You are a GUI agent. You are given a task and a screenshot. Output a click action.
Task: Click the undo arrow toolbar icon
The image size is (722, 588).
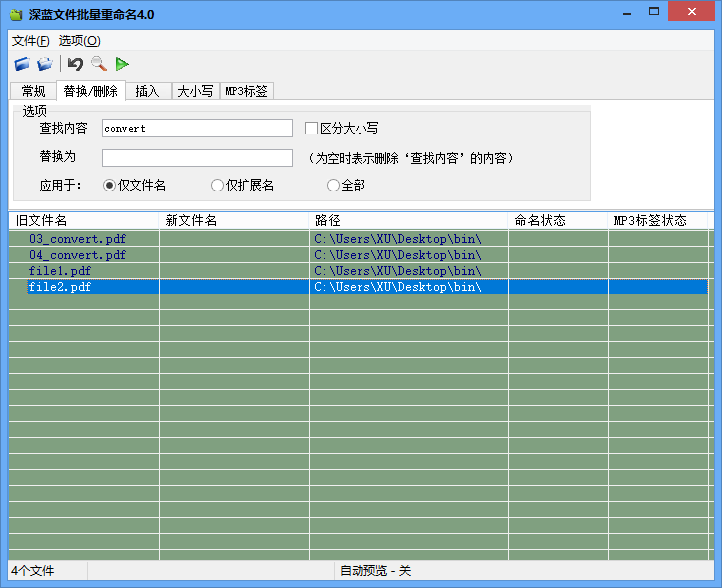click(75, 64)
